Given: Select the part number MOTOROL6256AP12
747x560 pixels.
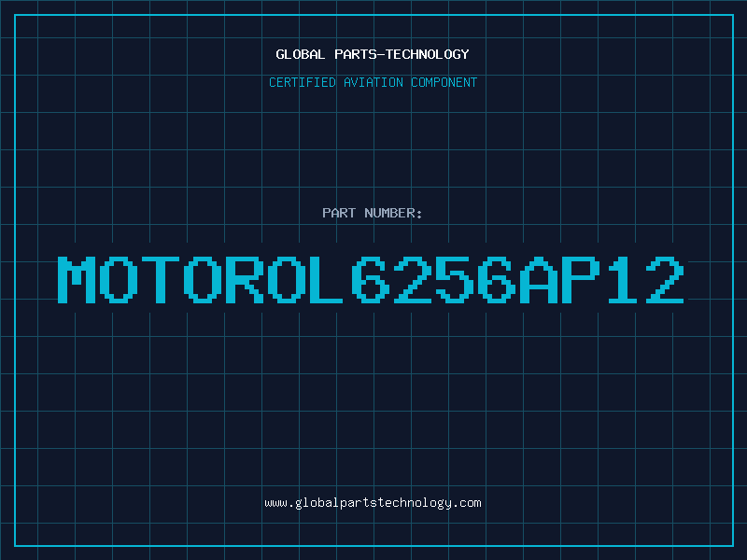Looking at the screenshot, I should [371, 280].
